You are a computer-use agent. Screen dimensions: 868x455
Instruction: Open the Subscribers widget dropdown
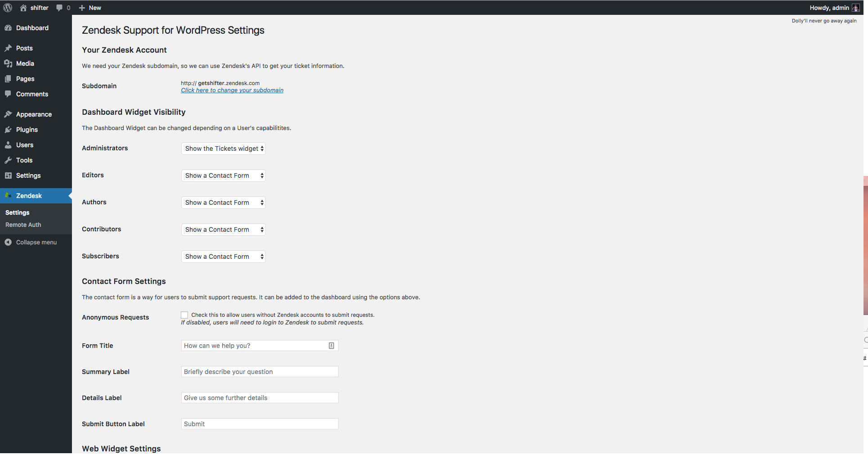224,257
